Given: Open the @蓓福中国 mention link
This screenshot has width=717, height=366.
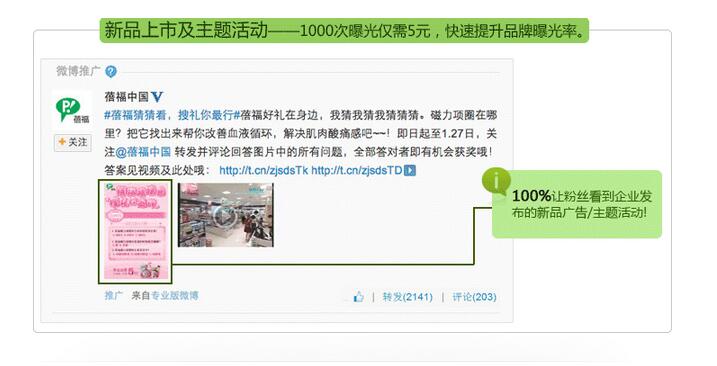Looking at the screenshot, I should [143, 152].
